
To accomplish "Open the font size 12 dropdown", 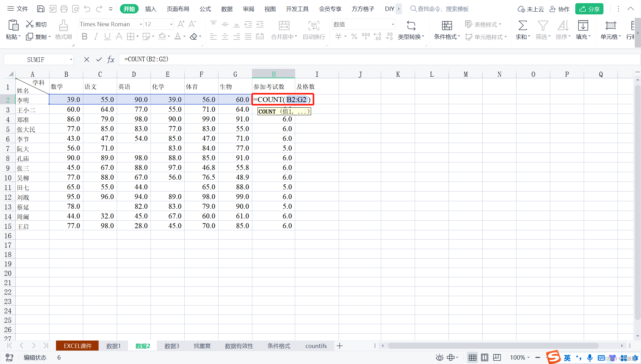I will coord(171,24).
